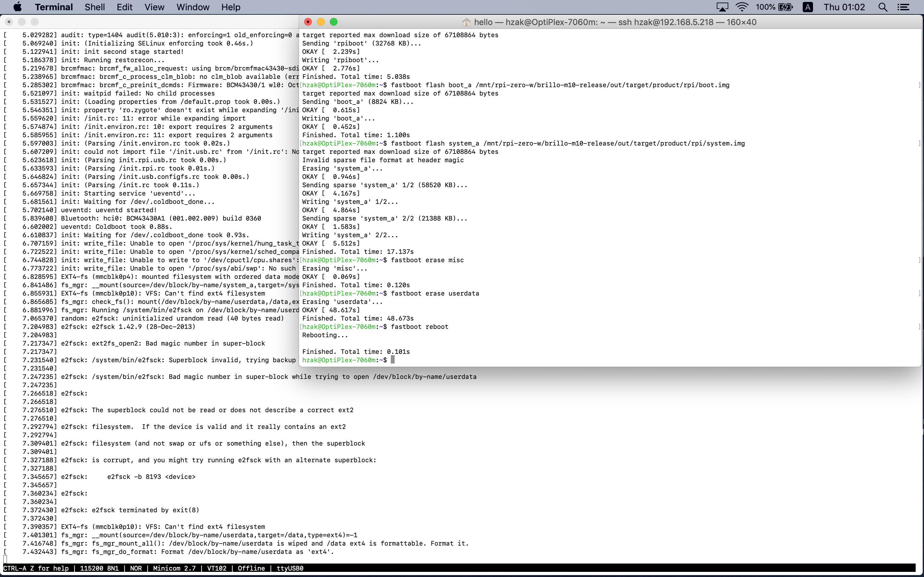Open the Terminal app menu
924x577 pixels.
[54, 7]
